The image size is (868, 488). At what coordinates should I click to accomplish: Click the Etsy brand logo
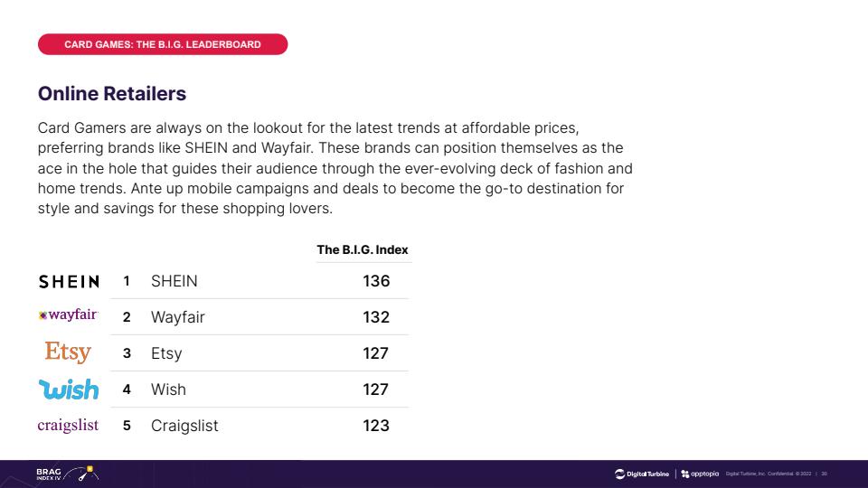coord(68,352)
